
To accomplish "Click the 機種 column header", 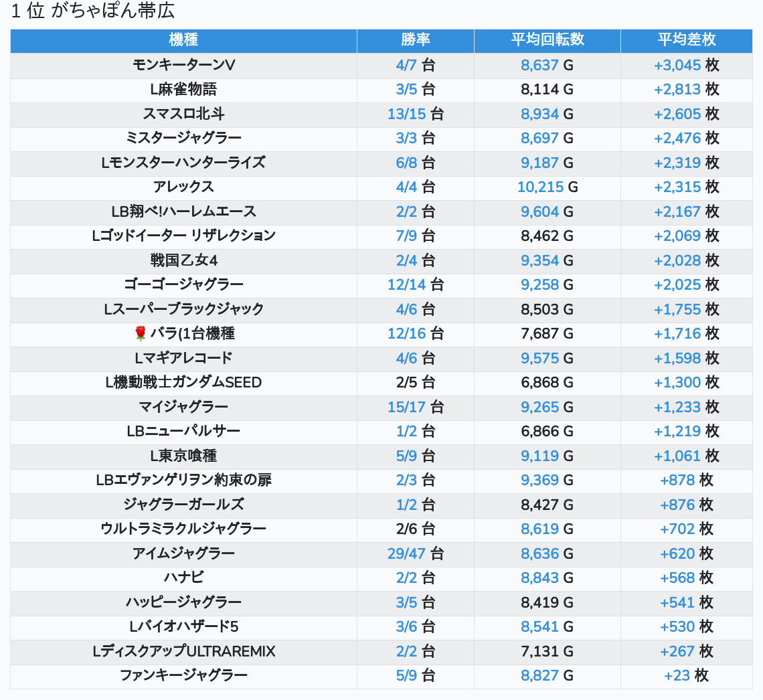I will pyautogui.click(x=183, y=40).
